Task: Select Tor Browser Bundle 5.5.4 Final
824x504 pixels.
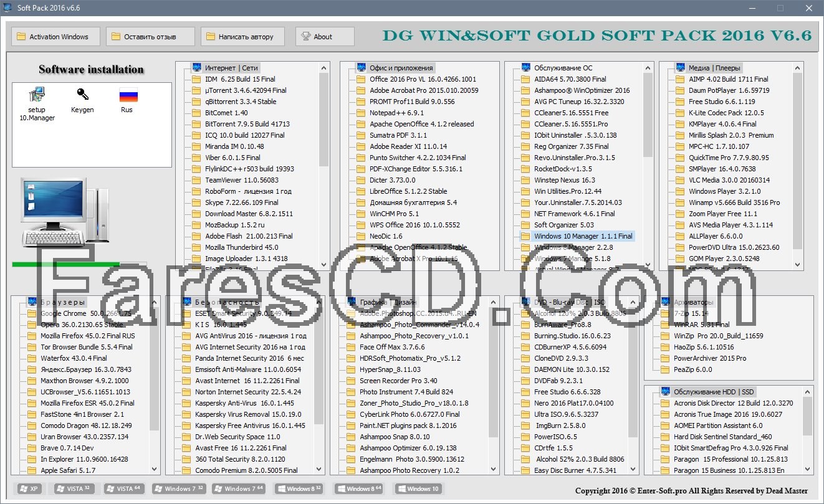Action: 87,347
